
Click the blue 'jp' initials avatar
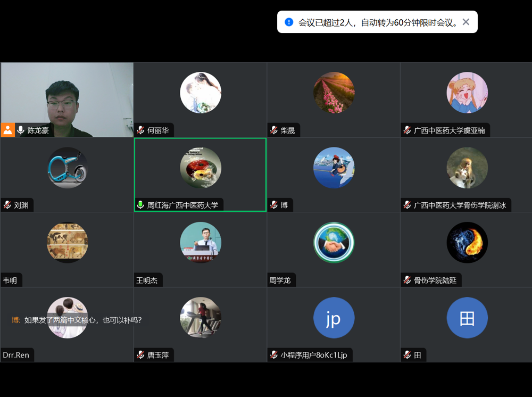pos(334,318)
